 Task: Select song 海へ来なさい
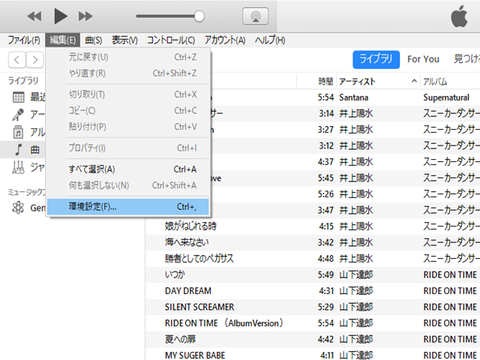click(187, 243)
